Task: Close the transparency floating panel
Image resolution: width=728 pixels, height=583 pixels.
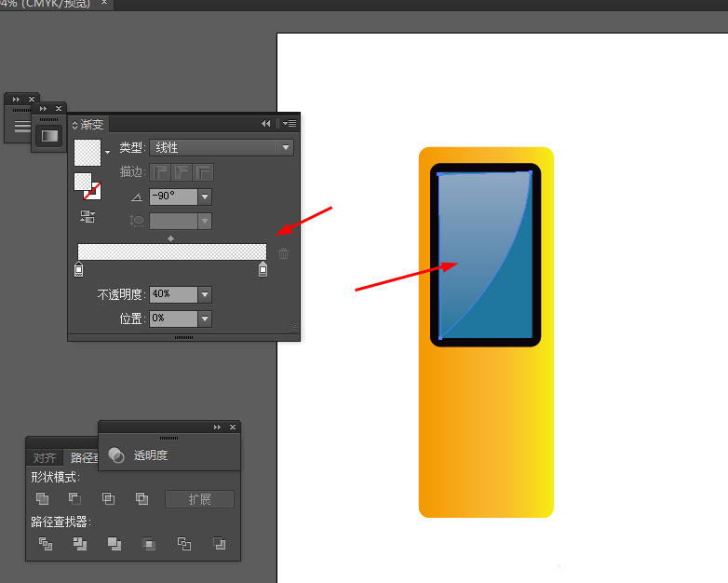Action: click(x=233, y=427)
